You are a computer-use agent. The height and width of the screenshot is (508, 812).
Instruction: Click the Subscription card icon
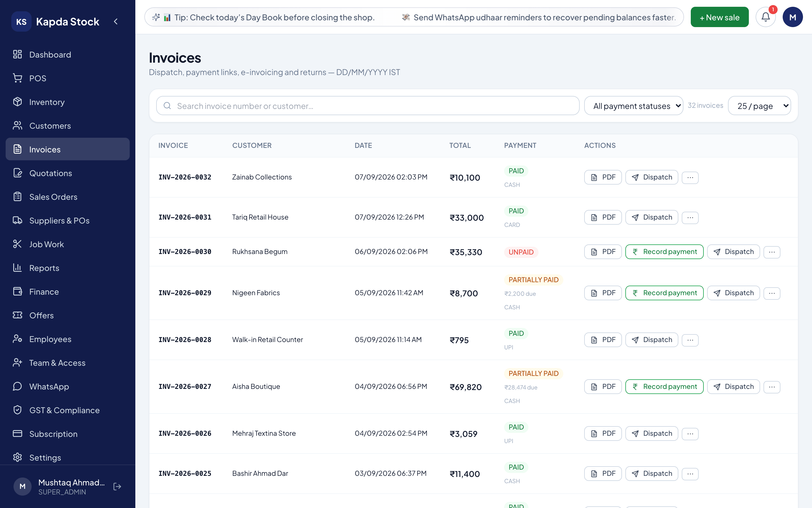pos(17,434)
